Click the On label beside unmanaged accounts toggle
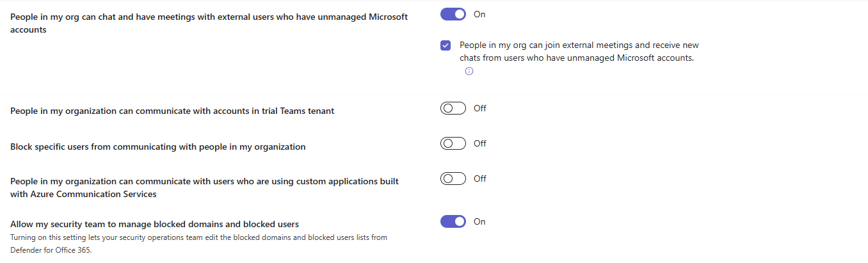The width and height of the screenshot is (868, 263). click(479, 14)
